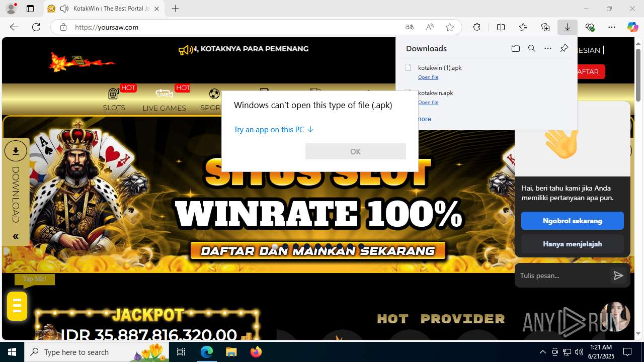Screen dimensions: 644x362
Task: Open the notification center icon
Action: coord(627,352)
